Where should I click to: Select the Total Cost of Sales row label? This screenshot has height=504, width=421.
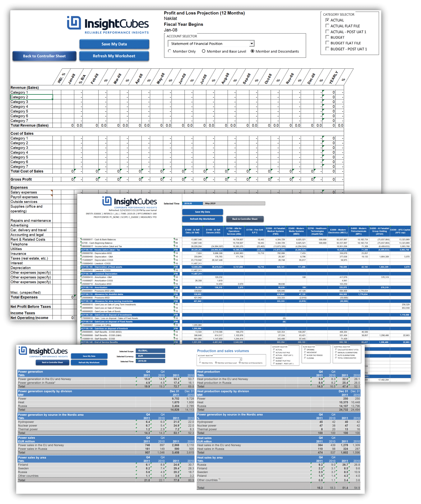(x=27, y=171)
